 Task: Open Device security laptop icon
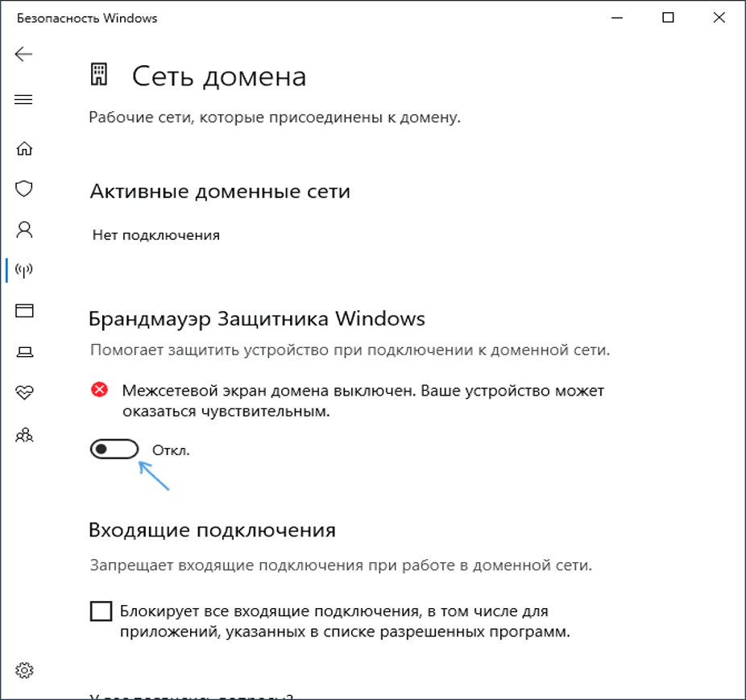(24, 351)
